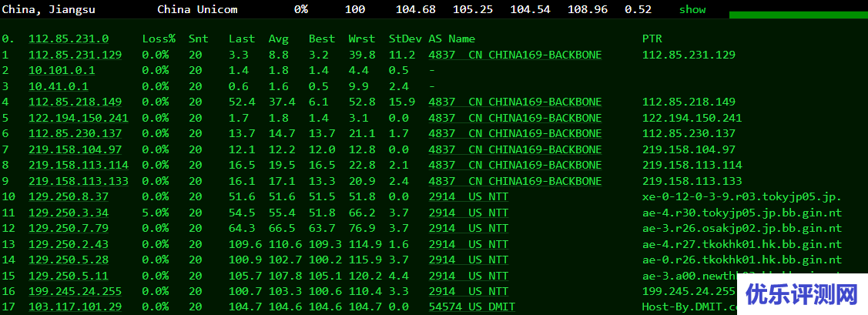Open hop 3 IP link 10.41.0.1
Image resolution: width=868 pixels, height=315 pixels.
coord(59,86)
